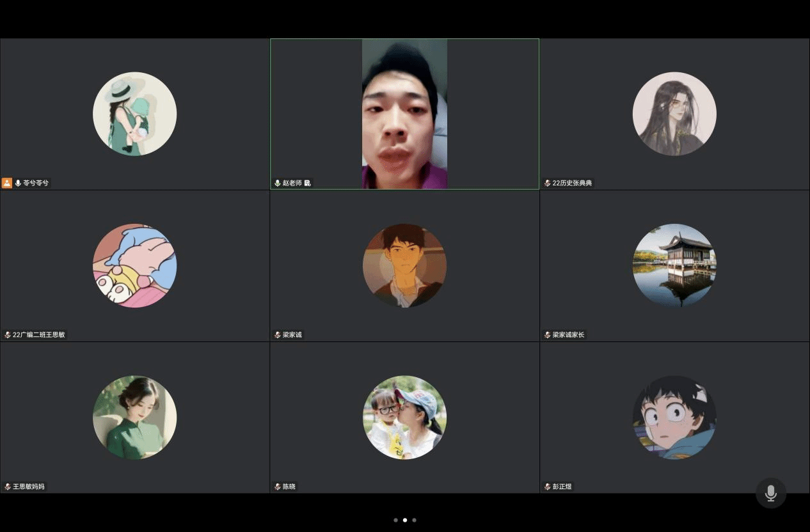Screen dimensions: 810x532
Task: Click the muted mic icon for 22历史张典典
Action: (548, 183)
